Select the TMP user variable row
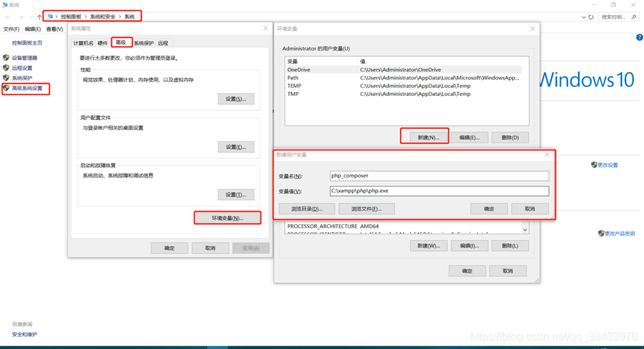The height and width of the screenshot is (349, 644). (x=403, y=94)
